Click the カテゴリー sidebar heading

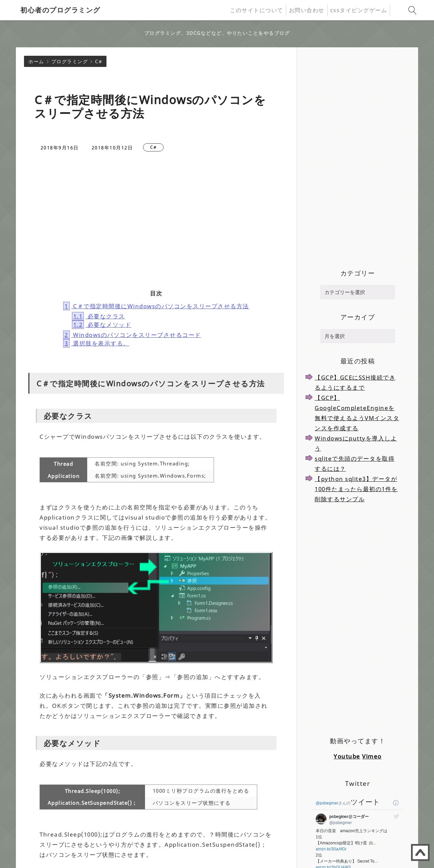[x=357, y=273]
